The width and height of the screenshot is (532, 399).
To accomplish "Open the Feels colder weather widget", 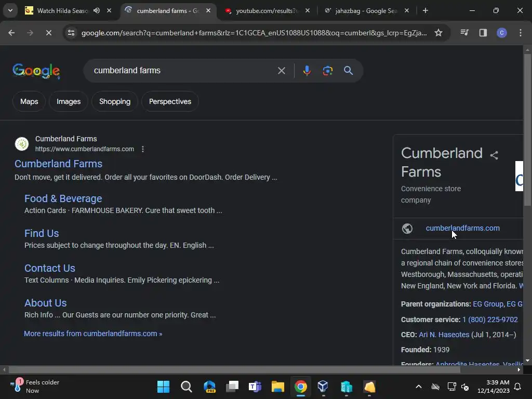I will (x=35, y=387).
